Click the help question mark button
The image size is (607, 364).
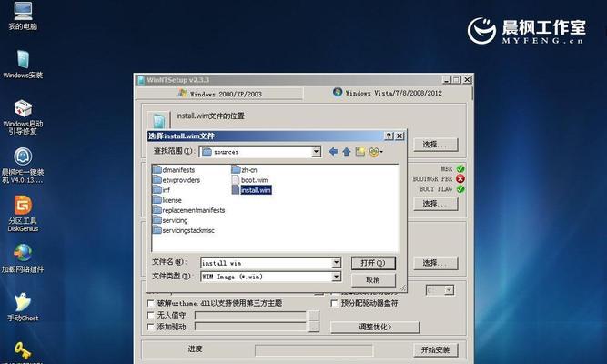pos(389,136)
